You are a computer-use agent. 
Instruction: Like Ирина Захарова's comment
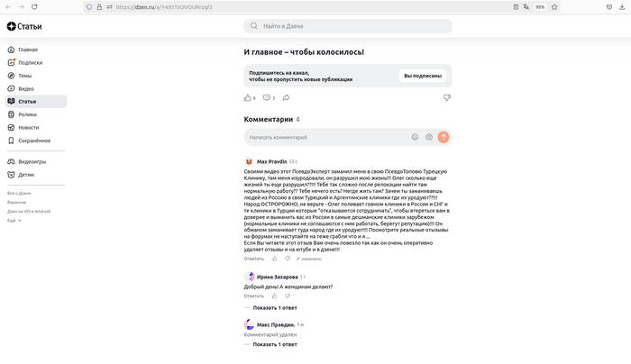(274, 296)
